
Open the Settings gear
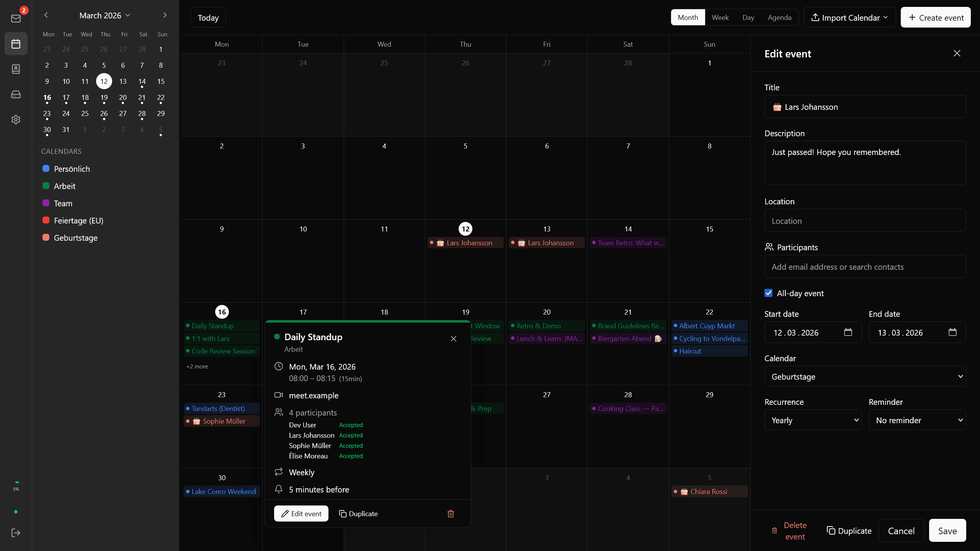point(16,119)
